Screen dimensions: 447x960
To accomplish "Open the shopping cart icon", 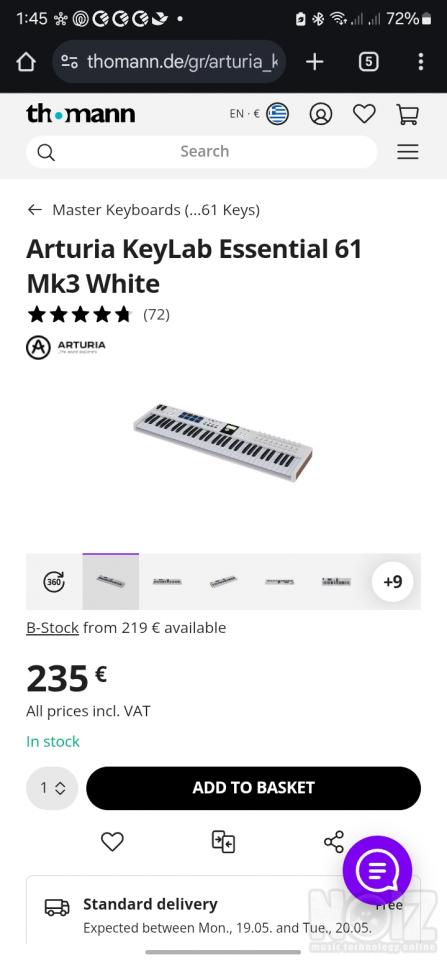I will coord(407,114).
